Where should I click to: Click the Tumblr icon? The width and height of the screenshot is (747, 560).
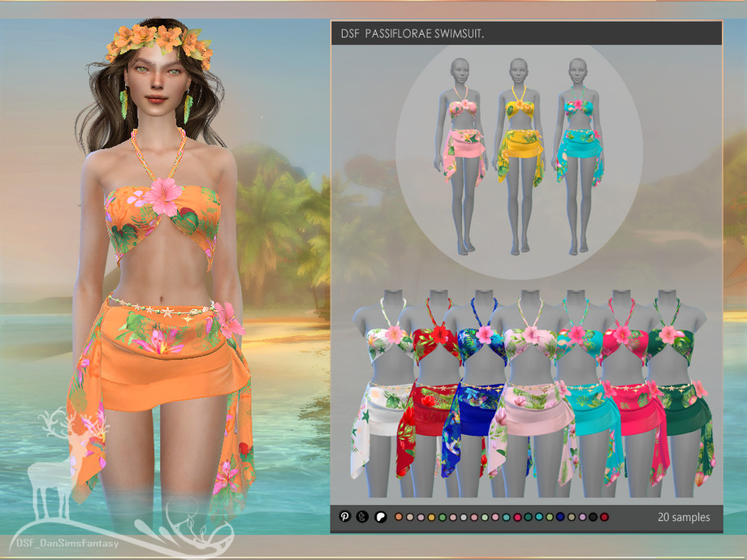tap(362, 516)
